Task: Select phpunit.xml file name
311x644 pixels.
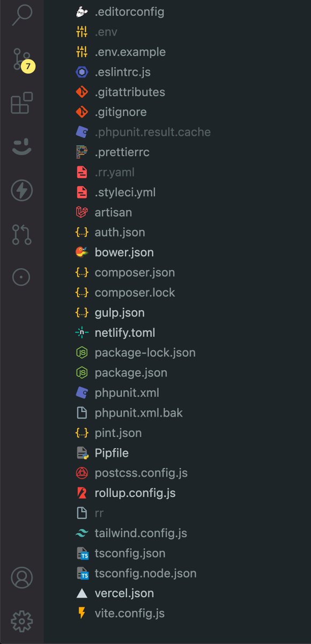Action: tap(127, 393)
